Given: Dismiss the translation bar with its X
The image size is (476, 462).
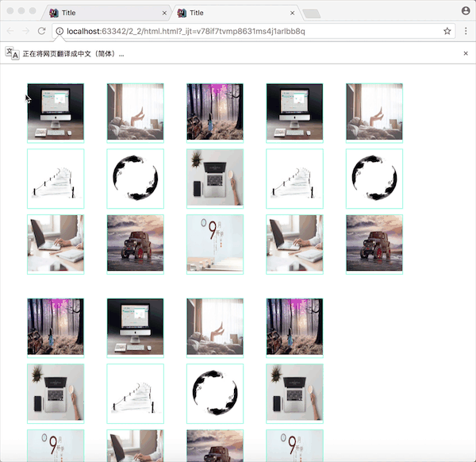Looking at the screenshot, I should point(466,53).
